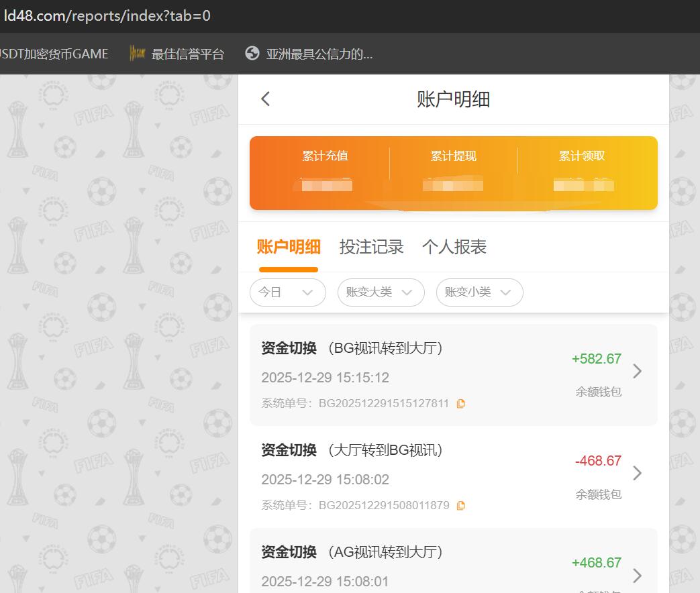Viewport: 700px width, 593px height.
Task: Click the 累计提现 summary label
Action: coord(454,156)
